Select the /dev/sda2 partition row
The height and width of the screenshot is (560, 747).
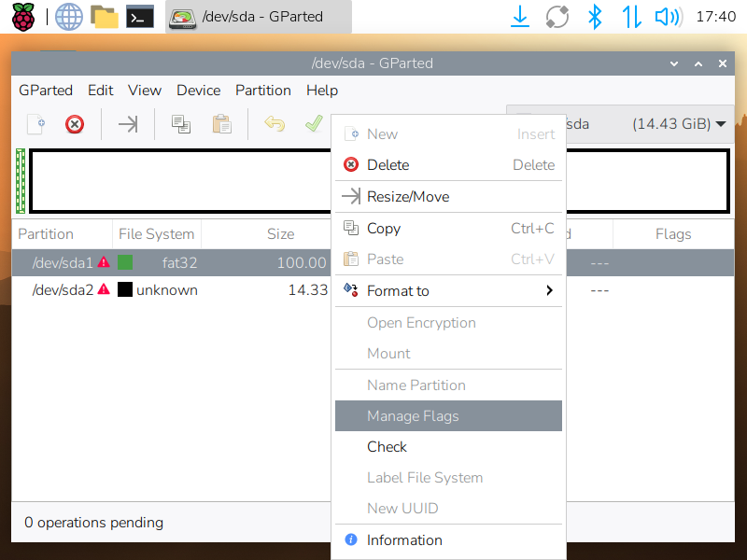tap(168, 290)
